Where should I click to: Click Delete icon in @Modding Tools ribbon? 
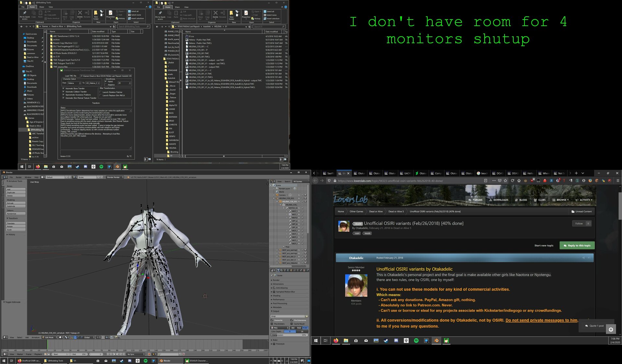click(80, 14)
